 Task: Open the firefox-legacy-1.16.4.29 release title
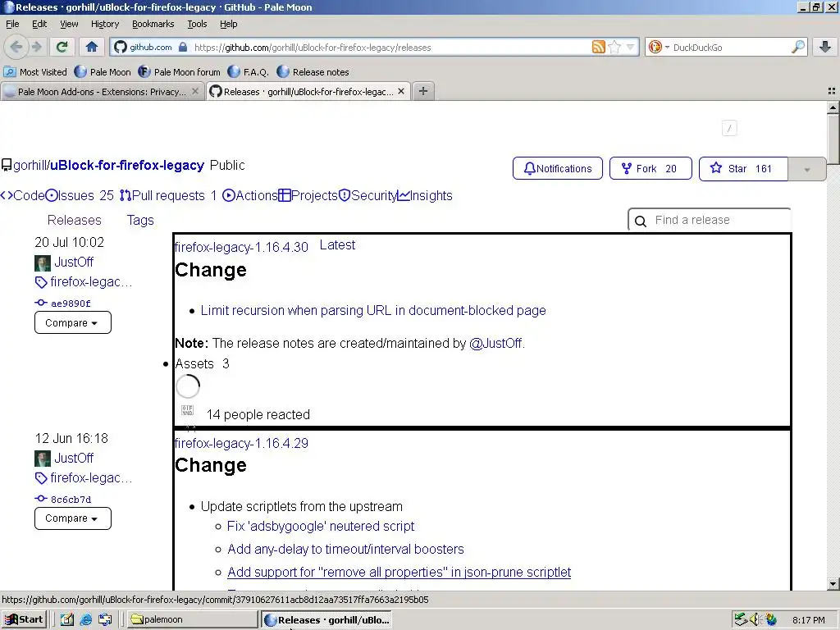pos(241,443)
